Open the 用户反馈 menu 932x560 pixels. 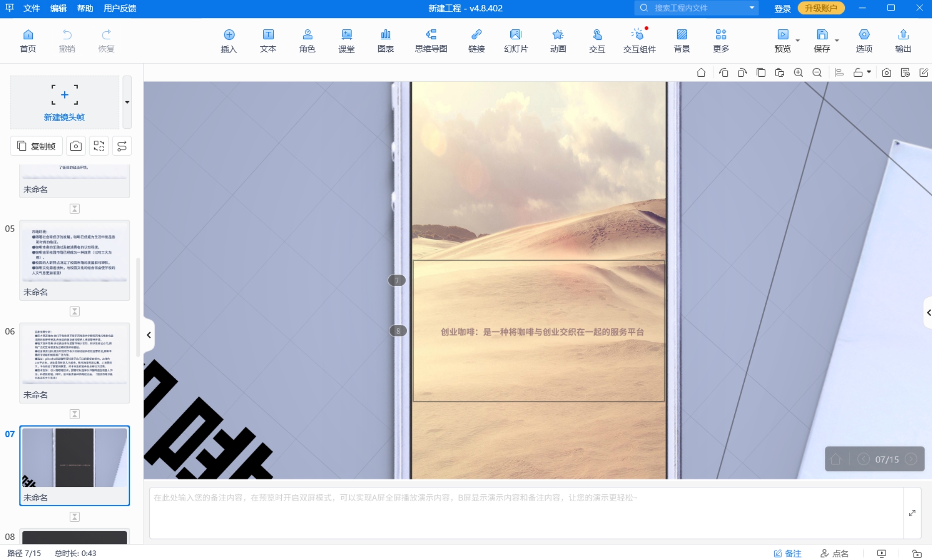point(119,8)
